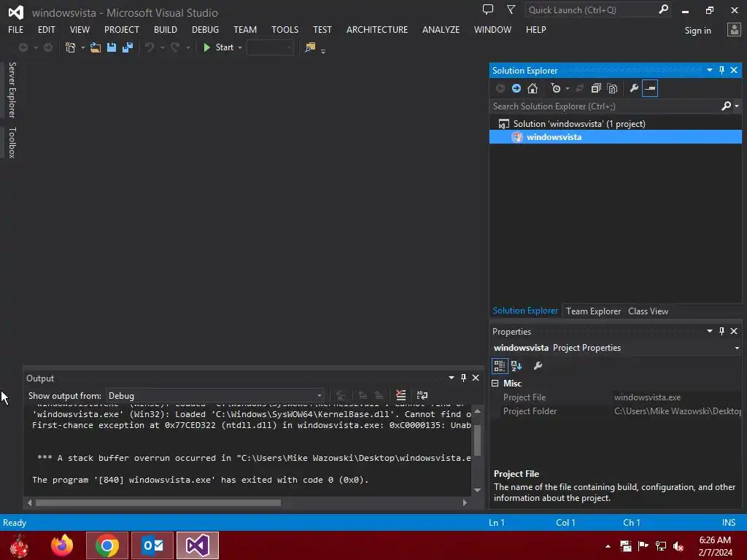Click the Find in Files toolbar icon

click(x=310, y=47)
